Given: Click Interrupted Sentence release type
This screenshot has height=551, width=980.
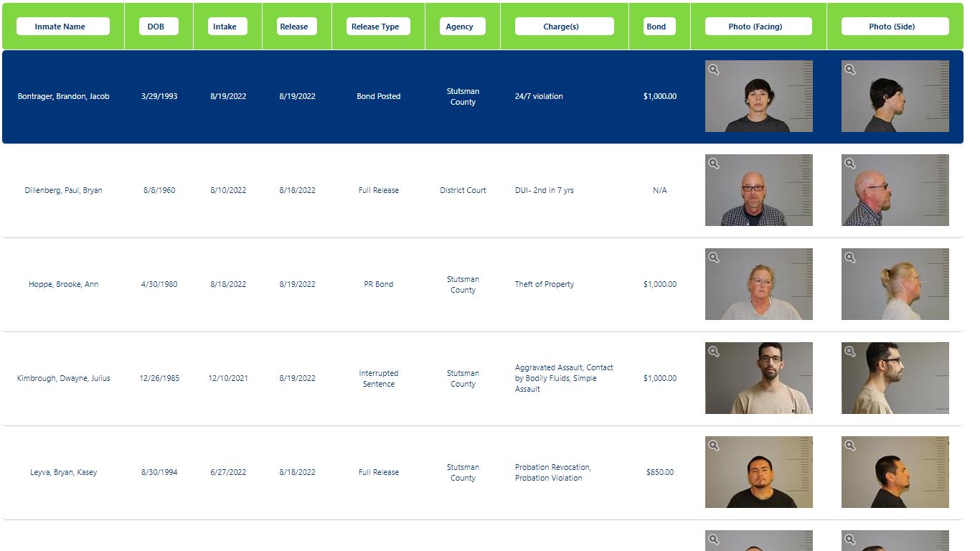Looking at the screenshot, I should 379,378.
